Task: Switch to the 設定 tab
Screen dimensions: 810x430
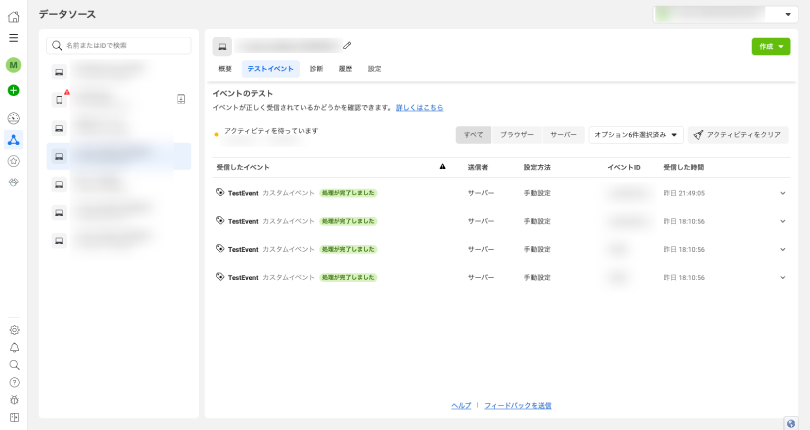Action: pos(375,69)
